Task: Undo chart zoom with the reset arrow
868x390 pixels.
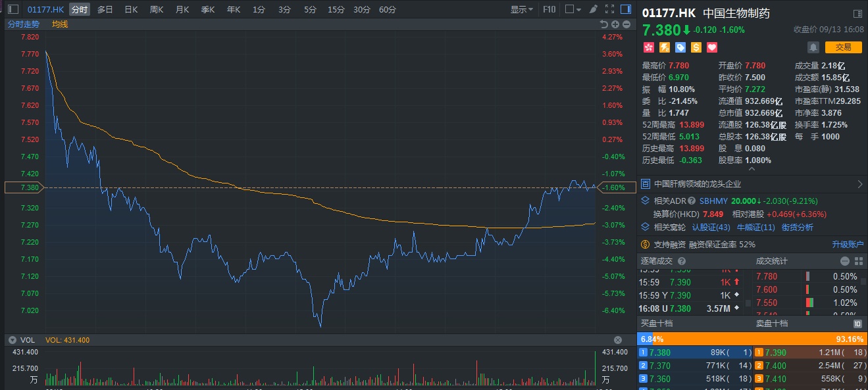Action: 603,24
